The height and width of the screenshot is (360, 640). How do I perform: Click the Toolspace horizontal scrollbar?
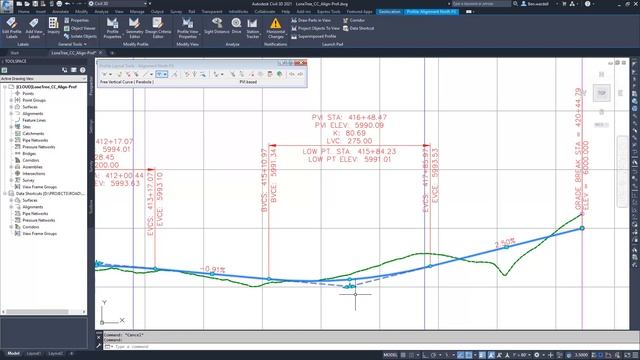pos(37,312)
